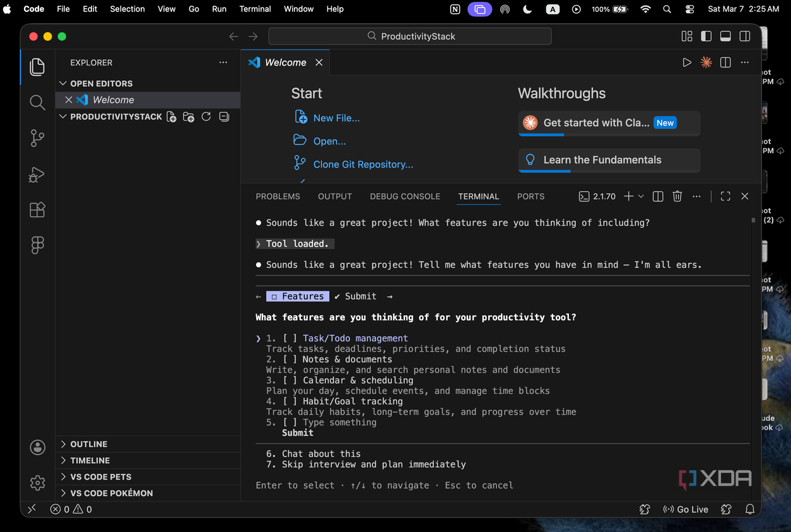Viewport: 791px width, 532px height.
Task: Toggle the secondary side bar
Action: point(745,37)
